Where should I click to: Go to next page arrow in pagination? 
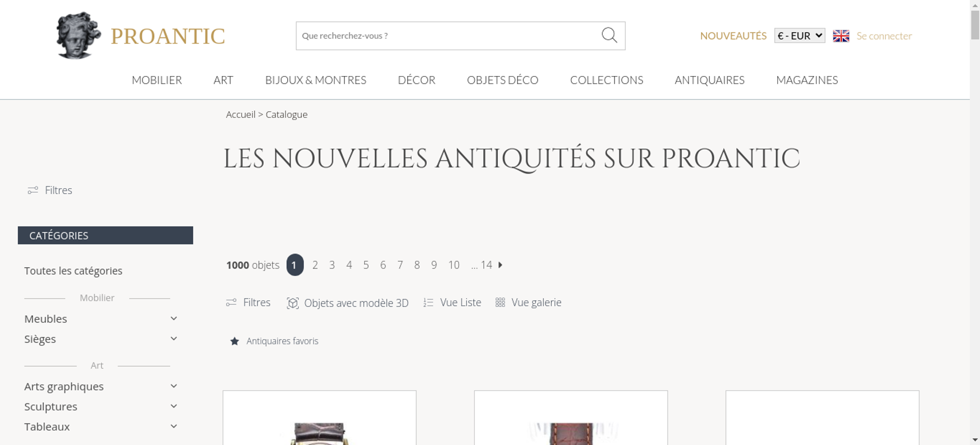pyautogui.click(x=500, y=265)
